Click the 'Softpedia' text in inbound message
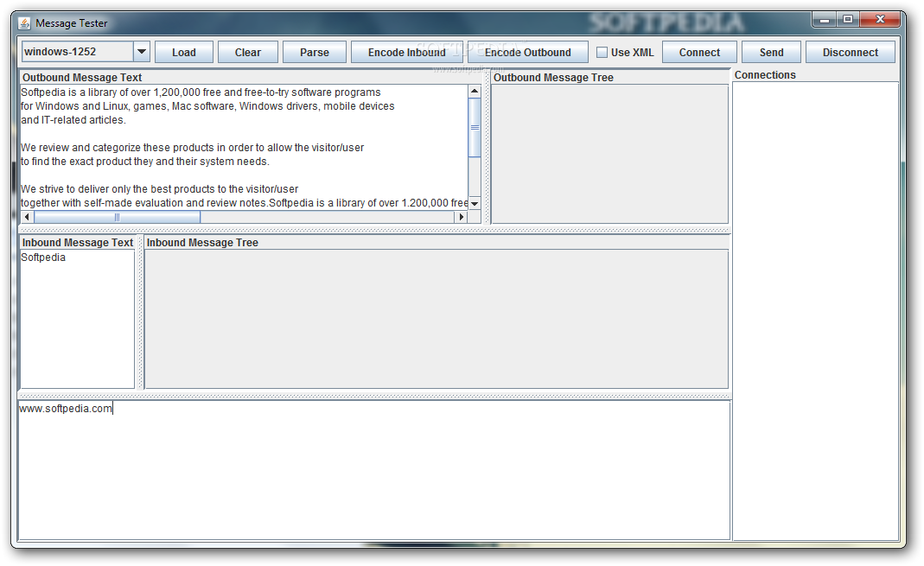 (43, 258)
